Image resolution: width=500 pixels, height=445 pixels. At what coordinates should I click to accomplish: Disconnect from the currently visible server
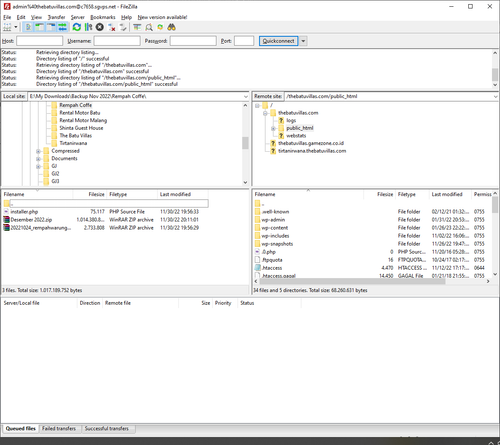[x=112, y=27]
